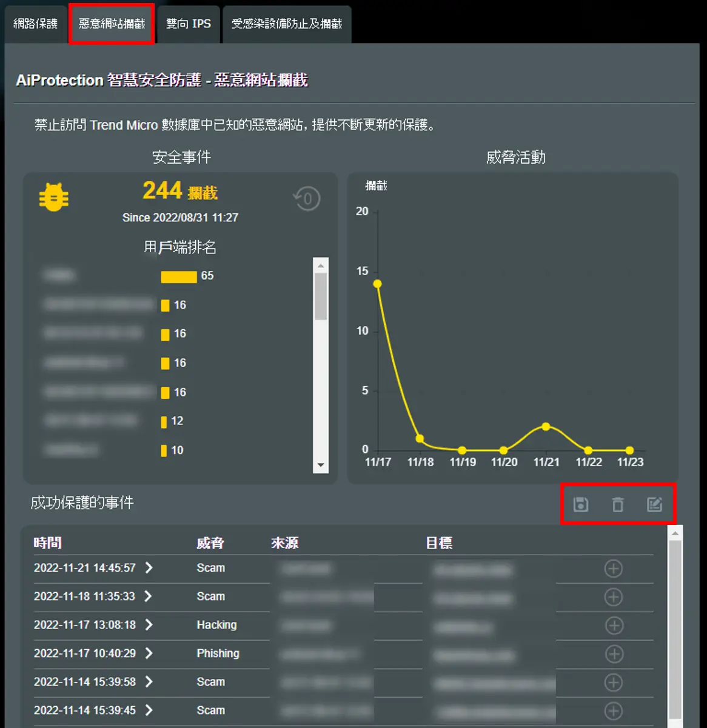Screen dimensions: 707x728
Task: Reset the interception counter with the circular arrow icon
Action: [x=306, y=198]
